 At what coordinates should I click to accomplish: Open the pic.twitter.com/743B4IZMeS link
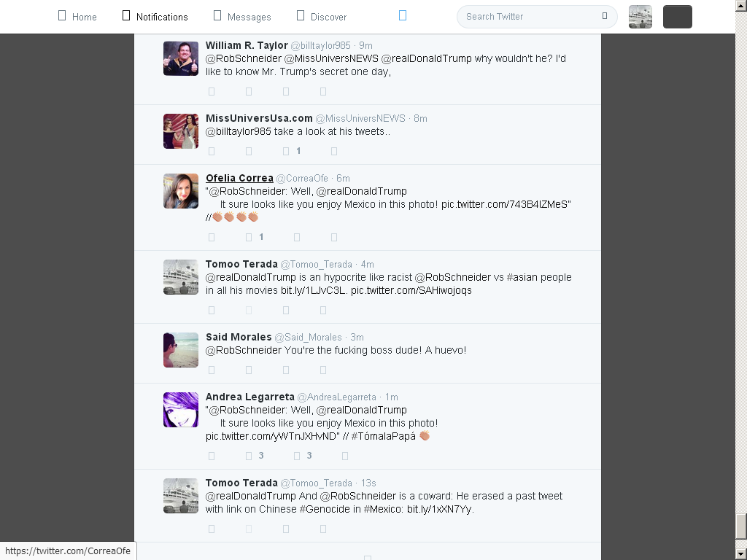[x=505, y=204]
